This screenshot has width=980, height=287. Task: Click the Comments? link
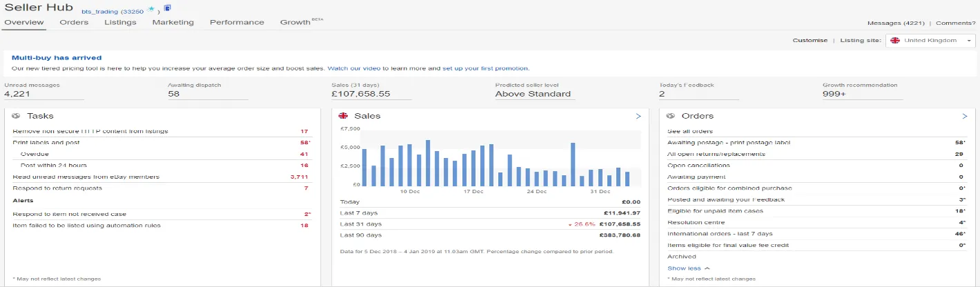click(x=956, y=23)
